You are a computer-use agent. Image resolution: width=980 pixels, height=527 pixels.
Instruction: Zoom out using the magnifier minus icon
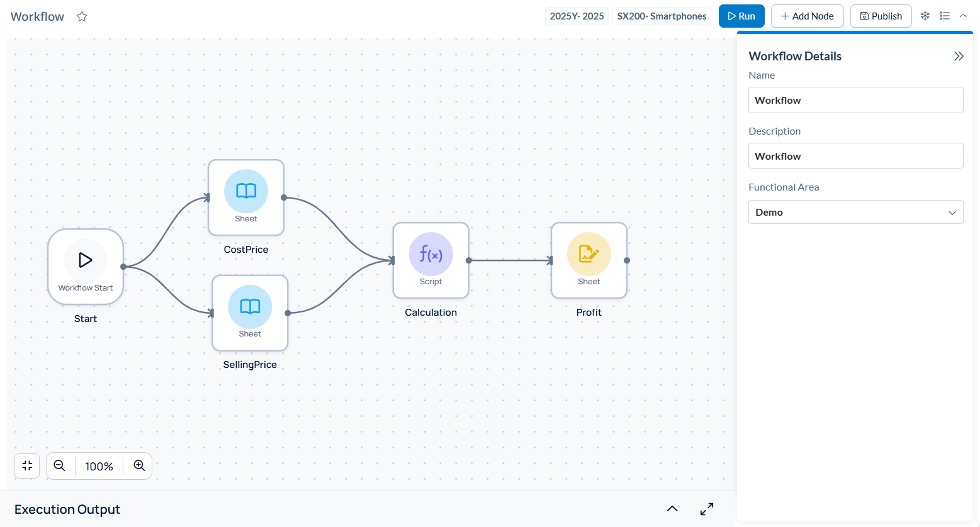pyautogui.click(x=59, y=465)
